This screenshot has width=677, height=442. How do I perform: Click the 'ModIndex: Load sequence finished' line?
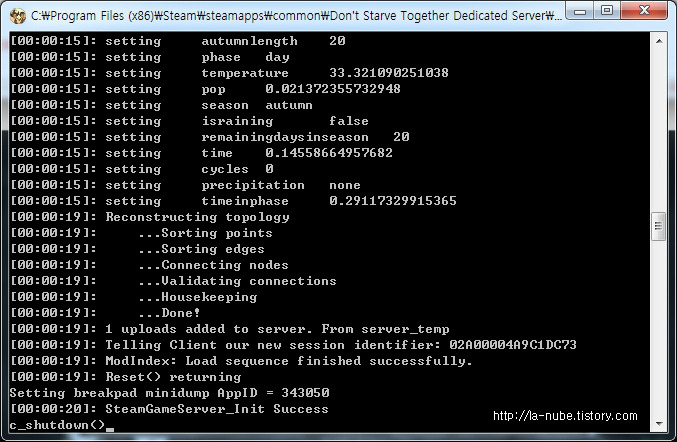coord(241,361)
